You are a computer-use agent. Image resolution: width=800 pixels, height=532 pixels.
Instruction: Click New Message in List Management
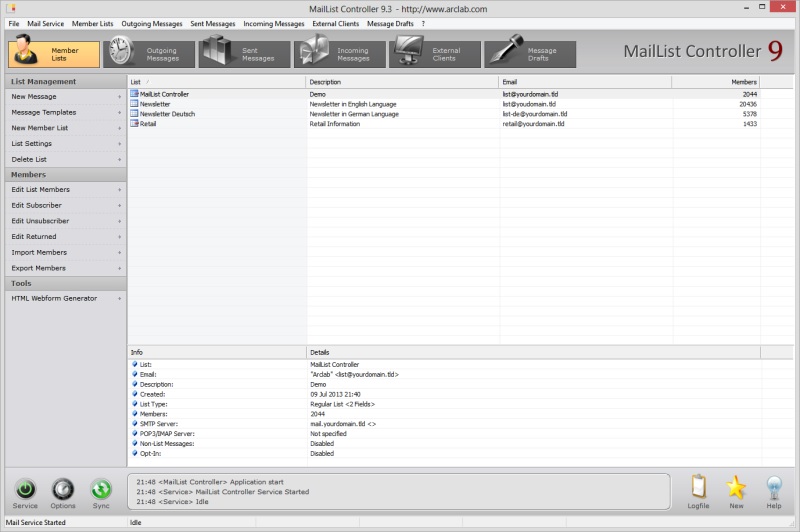tap(66, 96)
